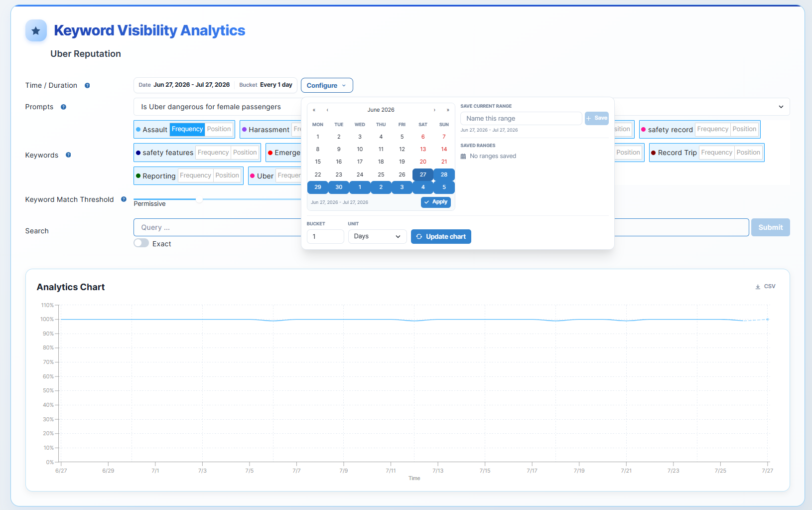Select June 30 in calendar
The width and height of the screenshot is (812, 510).
[339, 187]
